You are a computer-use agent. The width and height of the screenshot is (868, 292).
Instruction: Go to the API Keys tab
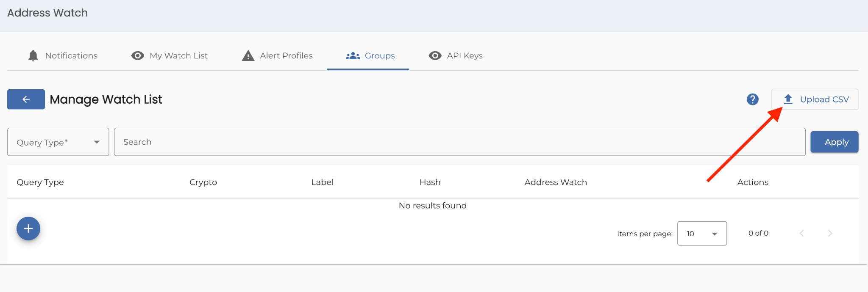456,56
